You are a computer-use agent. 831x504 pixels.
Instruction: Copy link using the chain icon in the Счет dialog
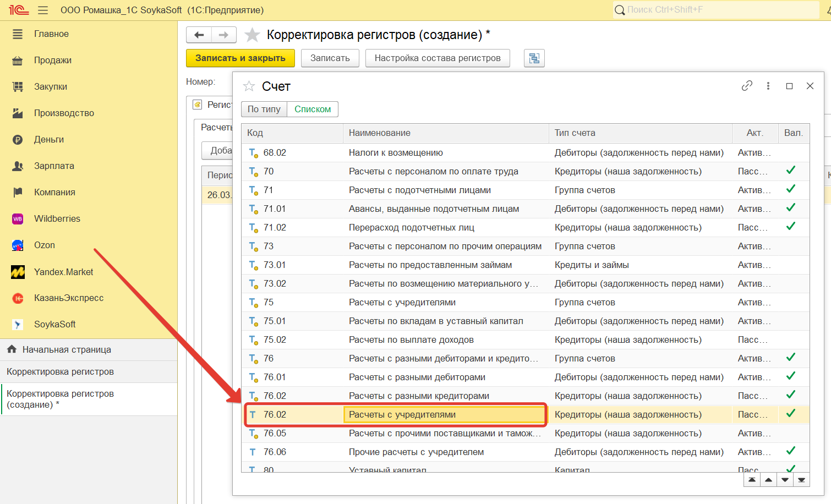pyautogui.click(x=747, y=86)
